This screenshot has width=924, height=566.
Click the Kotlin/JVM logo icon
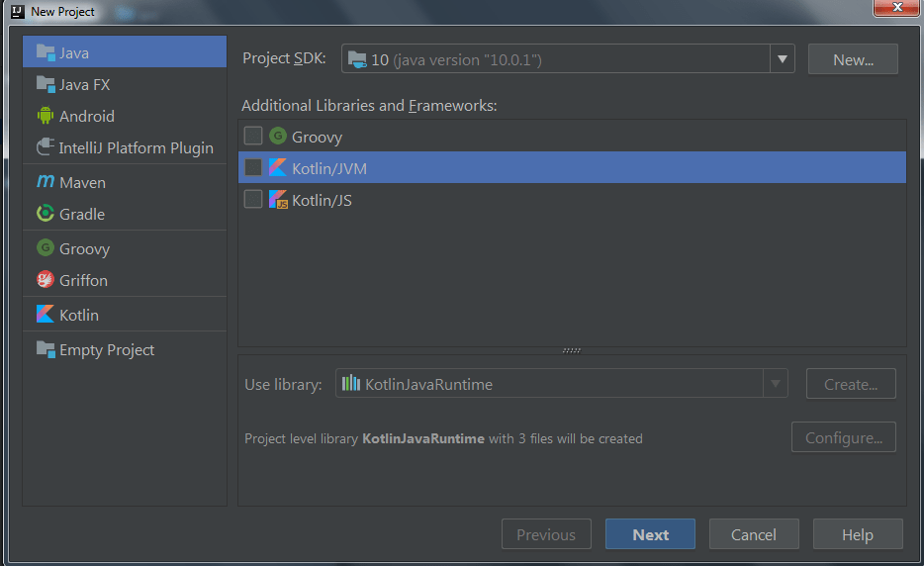(x=278, y=167)
